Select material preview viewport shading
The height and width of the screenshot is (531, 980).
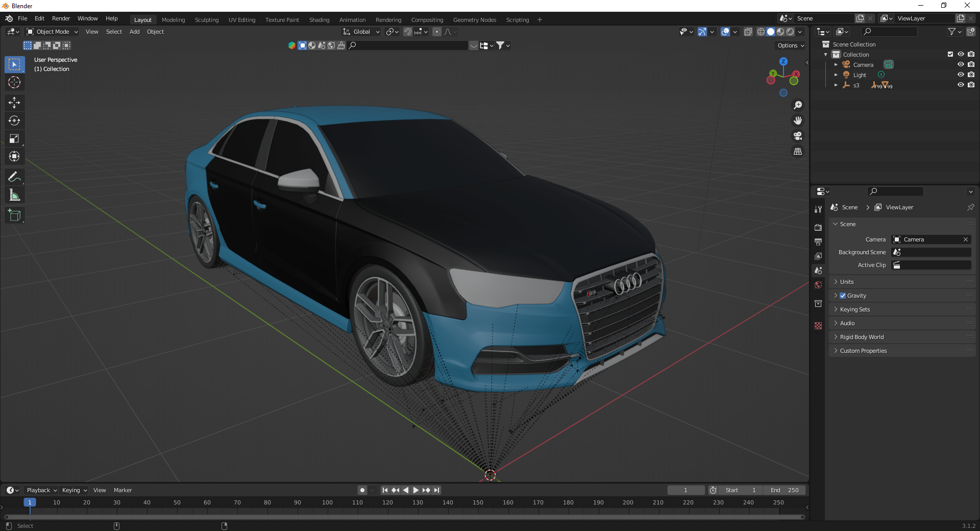pyautogui.click(x=780, y=32)
